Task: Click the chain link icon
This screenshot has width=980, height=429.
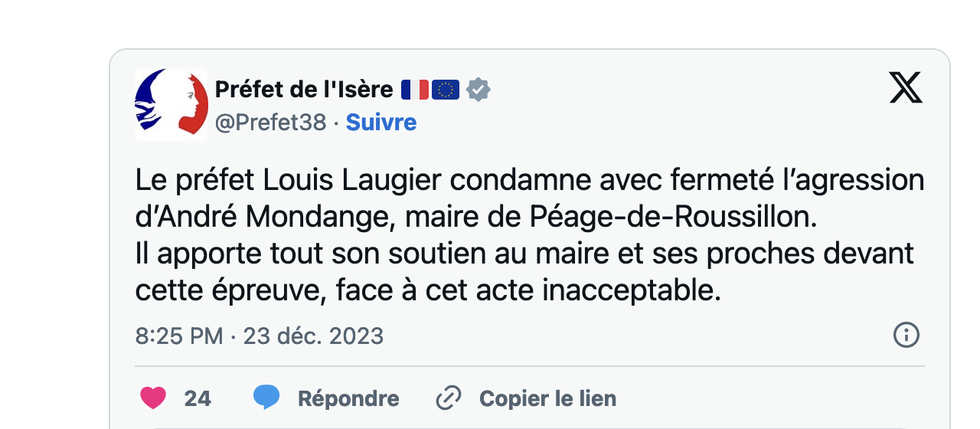Action: (448, 398)
